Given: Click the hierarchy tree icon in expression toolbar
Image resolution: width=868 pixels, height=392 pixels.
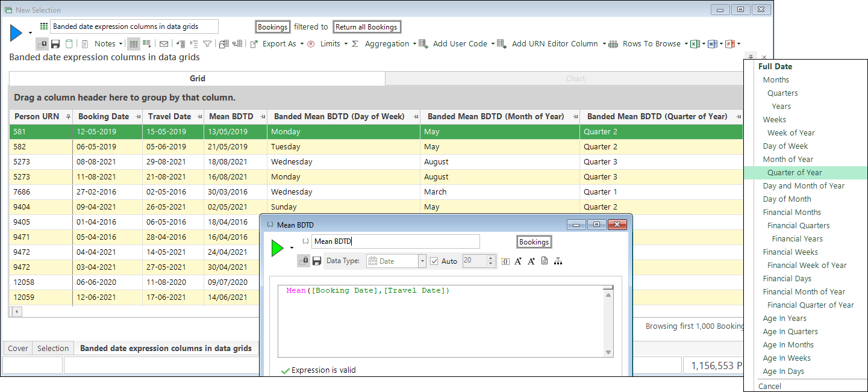Looking at the screenshot, I should click(x=558, y=261).
